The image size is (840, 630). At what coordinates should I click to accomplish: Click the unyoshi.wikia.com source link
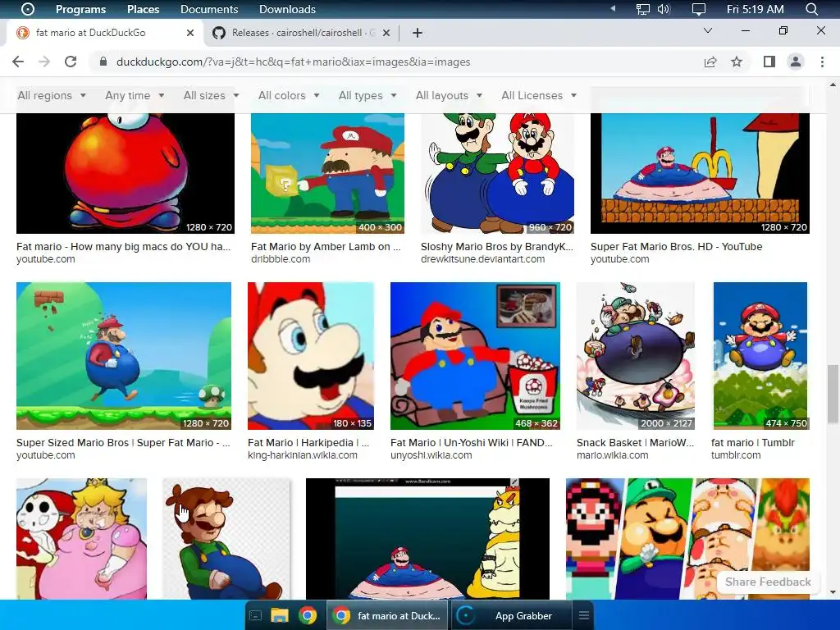point(431,455)
